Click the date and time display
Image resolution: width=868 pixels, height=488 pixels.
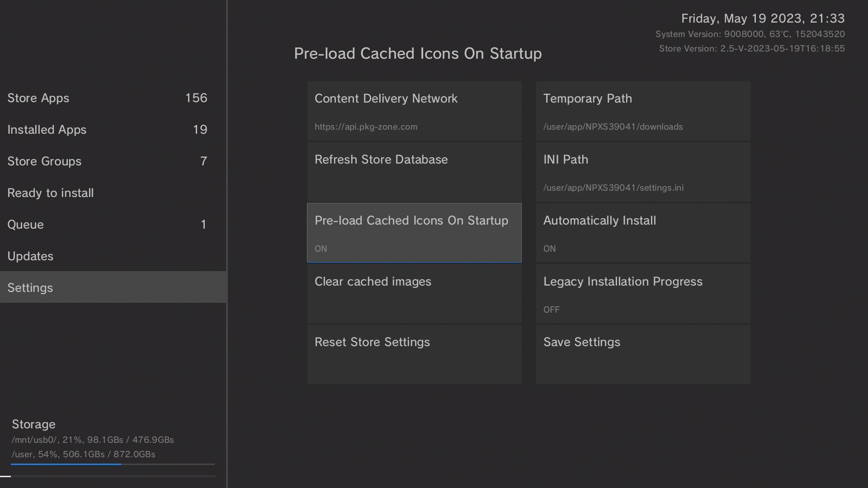(x=763, y=19)
